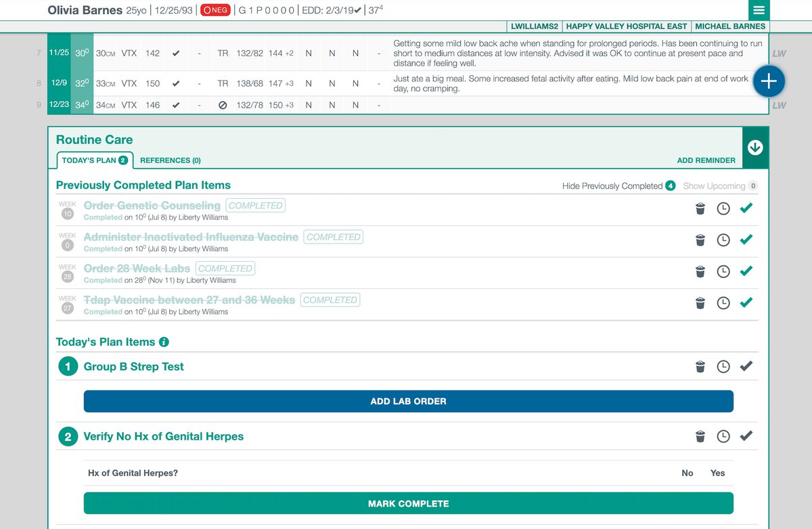Viewport: 812px width, 529px height.
Task: Toggle the checkmark for Inactivated Influenza Vaccine
Action: (x=746, y=239)
